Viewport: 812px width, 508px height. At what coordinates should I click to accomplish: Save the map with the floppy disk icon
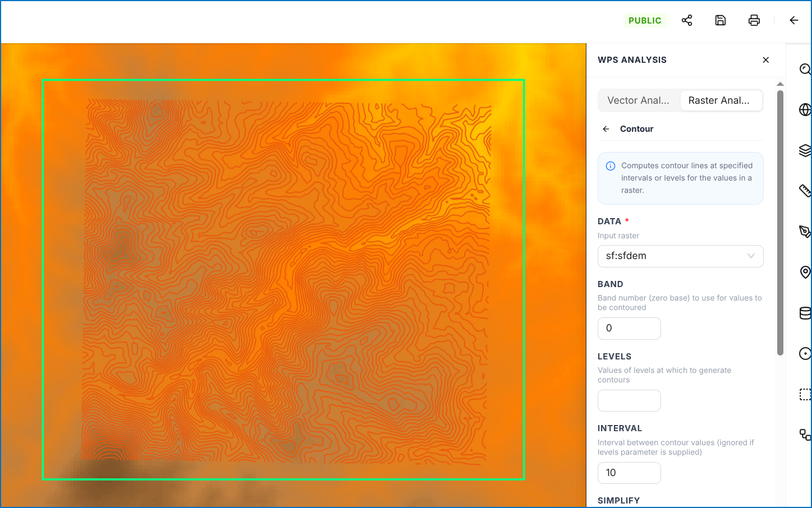[x=721, y=20]
